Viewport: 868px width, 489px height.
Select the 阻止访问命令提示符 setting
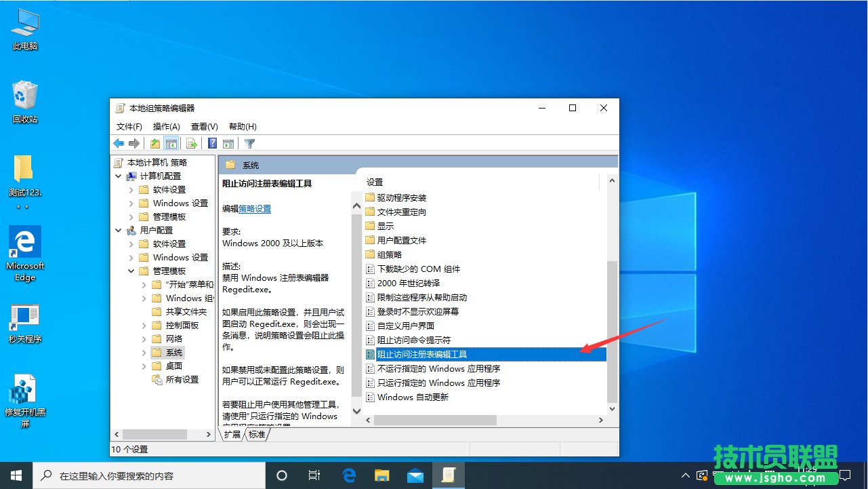pyautogui.click(x=413, y=340)
